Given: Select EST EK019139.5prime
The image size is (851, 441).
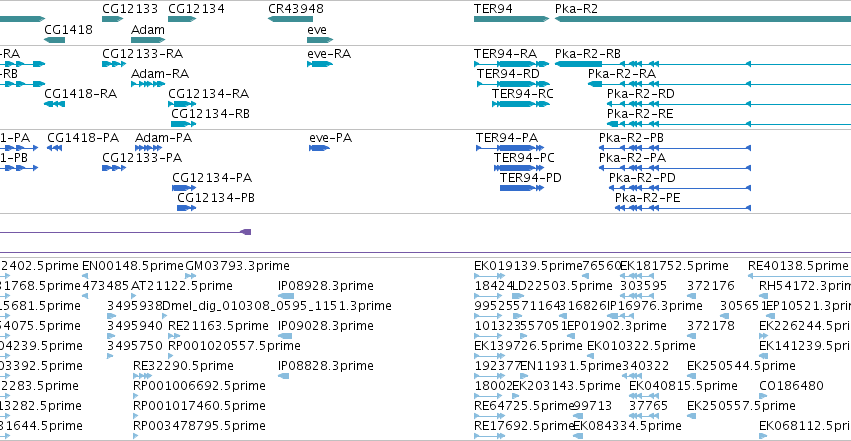Looking at the screenshot, I should coord(490,276).
